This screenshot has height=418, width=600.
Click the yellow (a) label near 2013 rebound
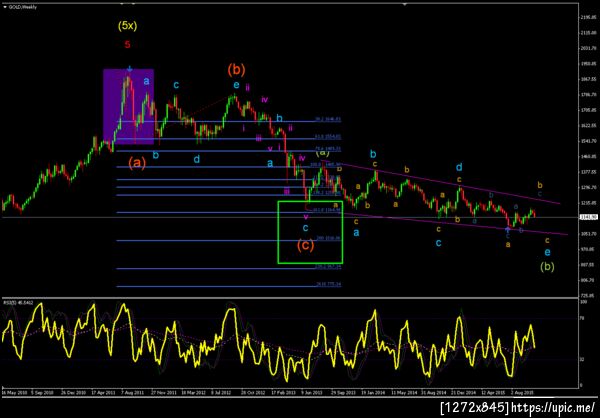(x=322, y=153)
